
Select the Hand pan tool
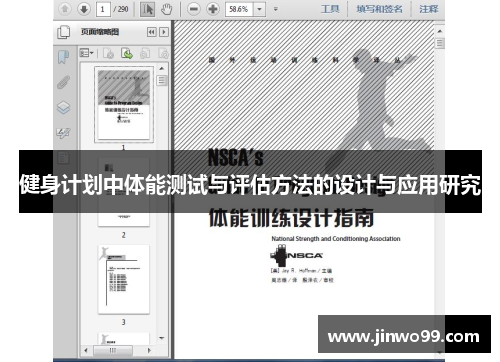coord(166,9)
